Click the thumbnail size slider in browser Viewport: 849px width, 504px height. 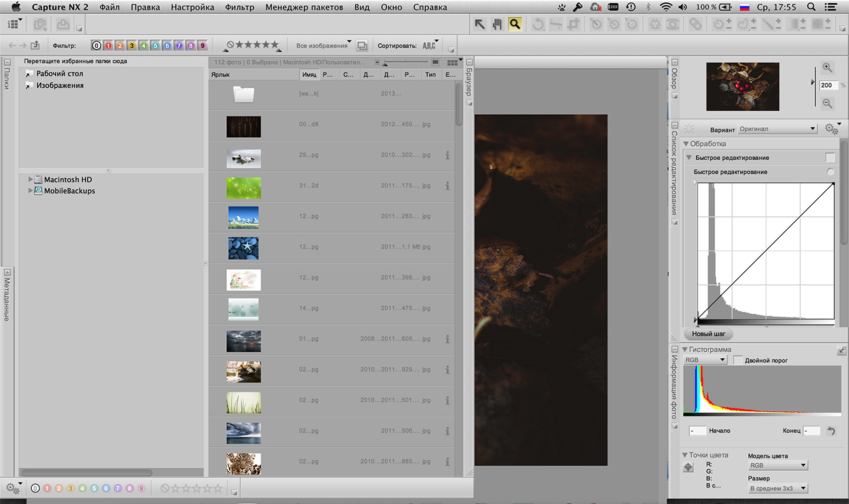[x=405, y=62]
